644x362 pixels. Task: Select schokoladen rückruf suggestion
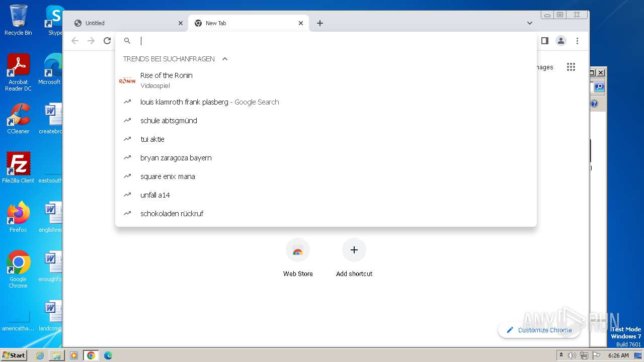[326, 214]
